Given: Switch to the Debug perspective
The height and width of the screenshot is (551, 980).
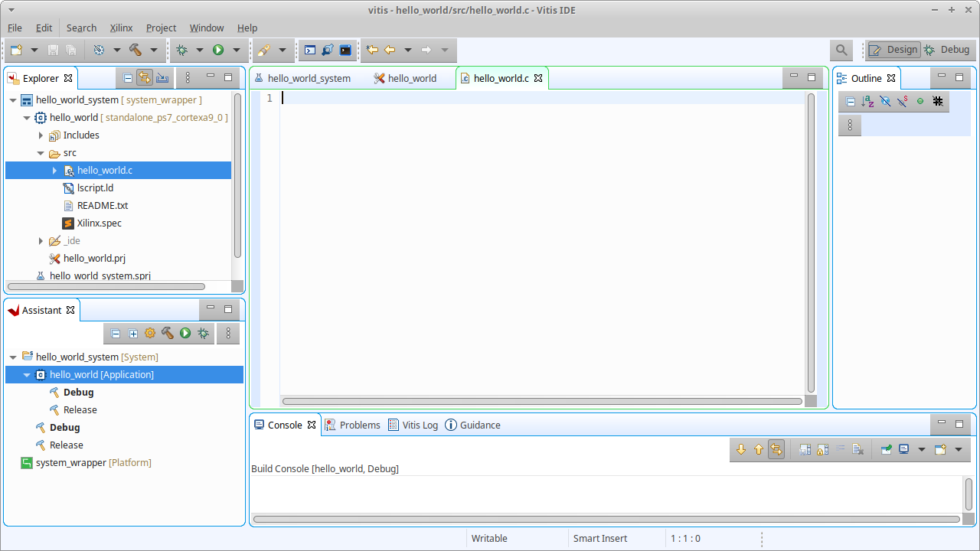Looking at the screenshot, I should pyautogui.click(x=947, y=50).
